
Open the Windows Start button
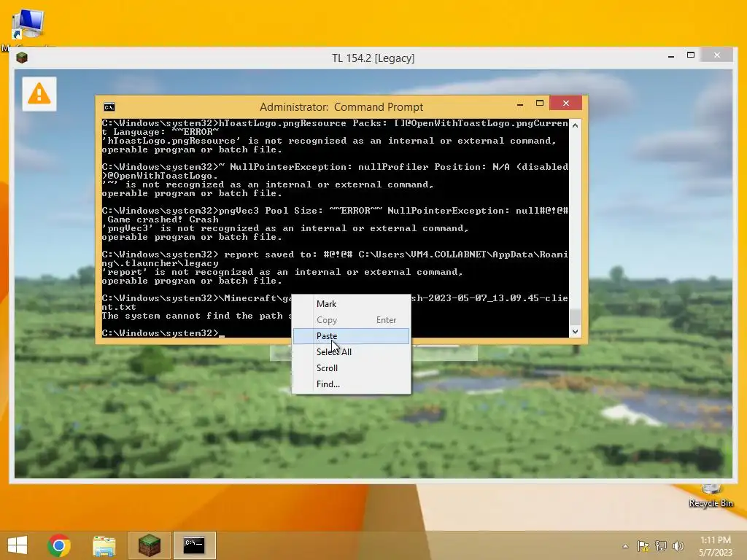click(x=18, y=545)
